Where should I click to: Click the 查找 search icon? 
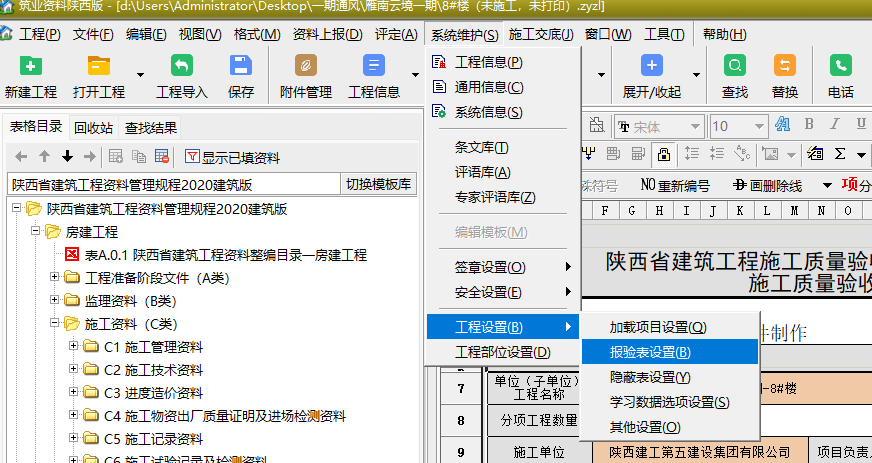coord(735,67)
